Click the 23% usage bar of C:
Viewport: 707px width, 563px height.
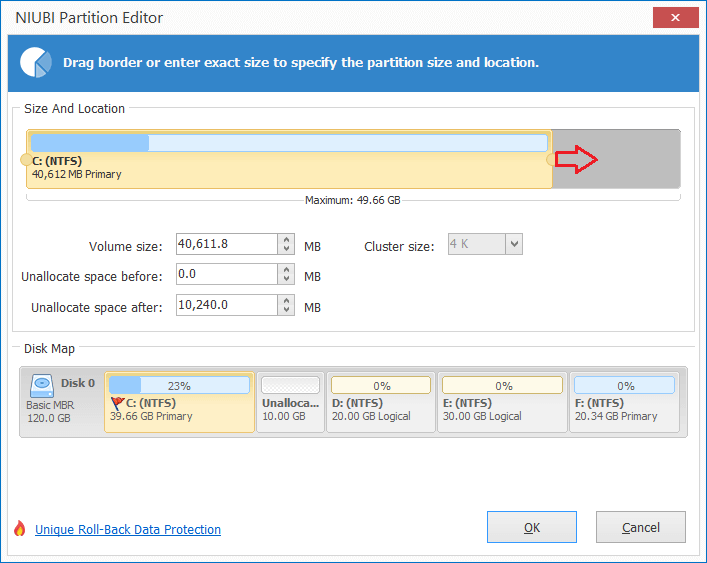[x=179, y=385]
